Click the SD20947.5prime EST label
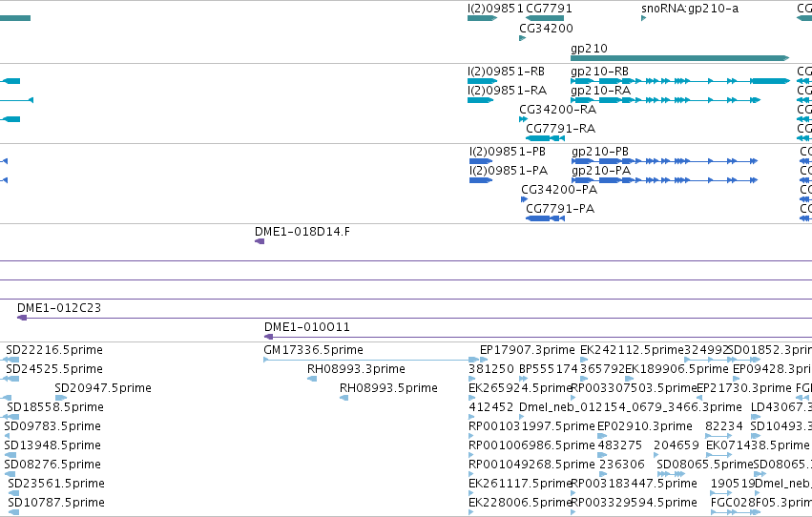The height and width of the screenshot is (517, 812). pos(103,388)
